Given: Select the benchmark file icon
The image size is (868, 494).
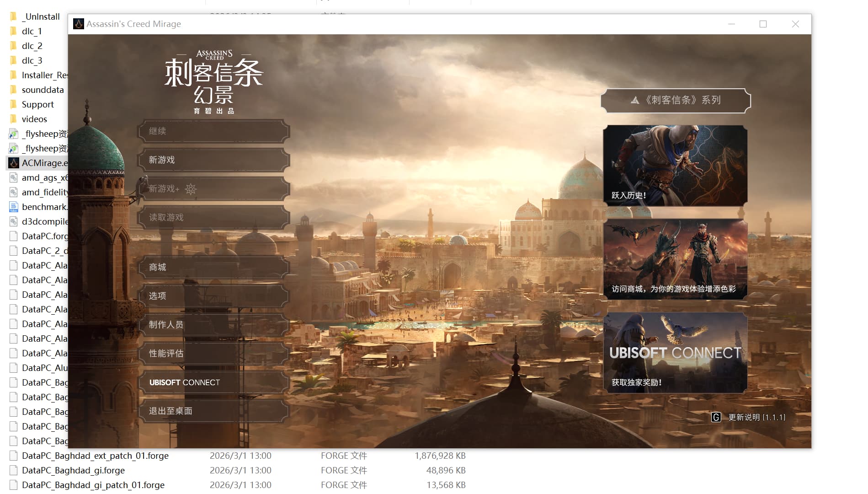Looking at the screenshot, I should coord(14,207).
